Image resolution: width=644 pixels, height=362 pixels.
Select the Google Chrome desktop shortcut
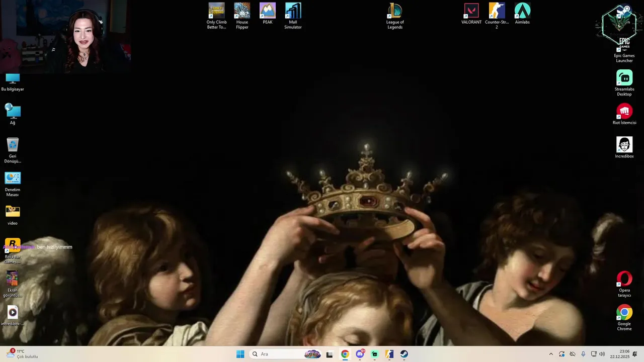pos(624,318)
